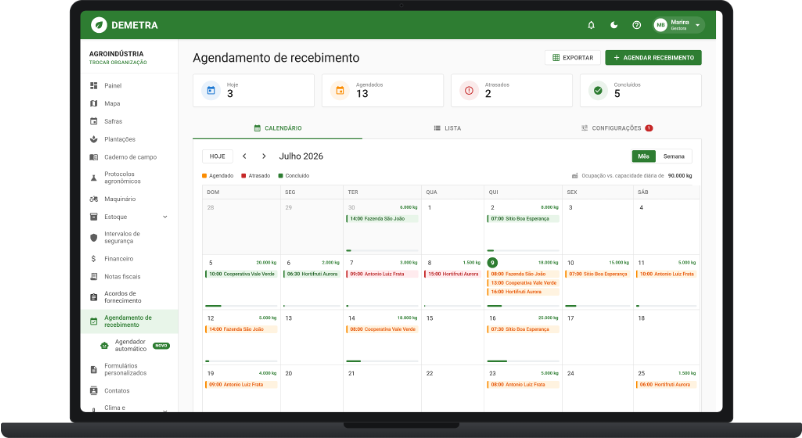This screenshot has height=438, width=802.
Task: Click the Demetra leaf logo
Action: point(99,25)
